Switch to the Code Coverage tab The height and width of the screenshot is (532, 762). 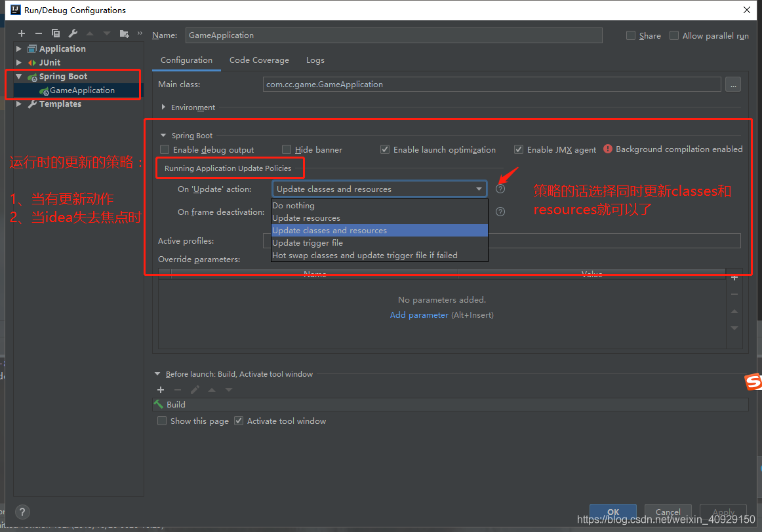click(259, 60)
